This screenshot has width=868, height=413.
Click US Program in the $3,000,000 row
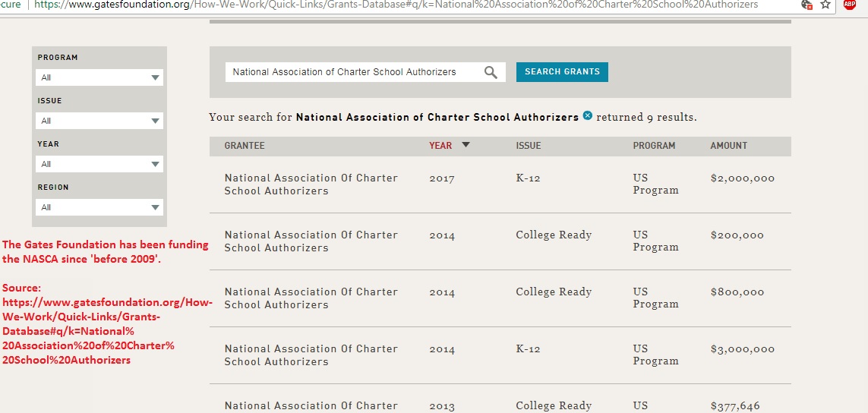point(655,355)
